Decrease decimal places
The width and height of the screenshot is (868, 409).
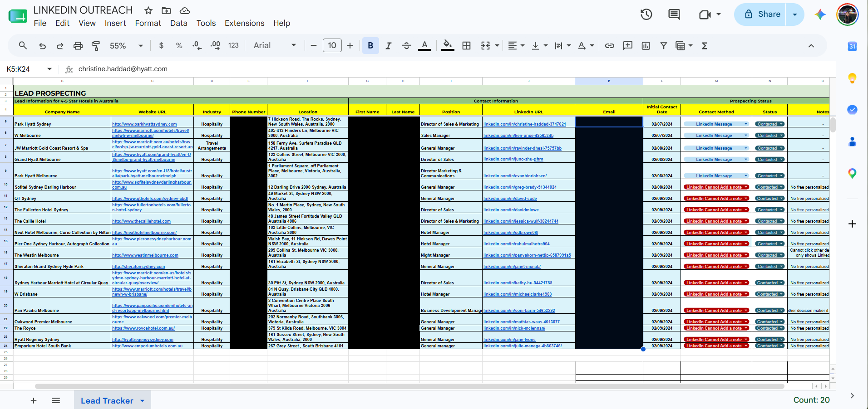pos(197,45)
